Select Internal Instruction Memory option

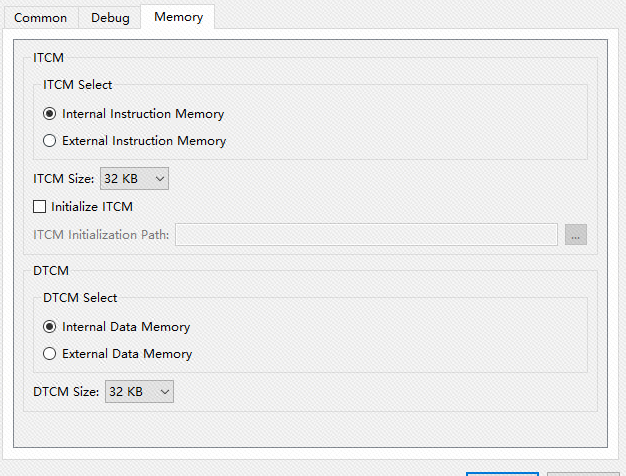(x=50, y=114)
